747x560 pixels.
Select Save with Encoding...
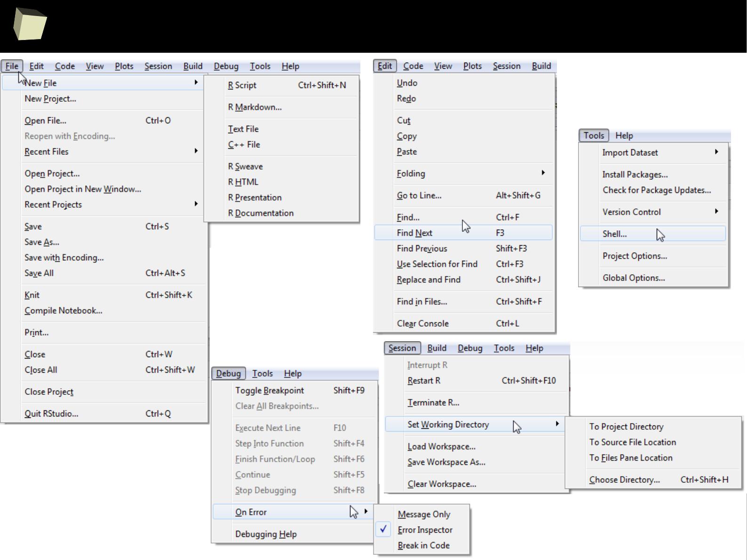pyautogui.click(x=64, y=258)
